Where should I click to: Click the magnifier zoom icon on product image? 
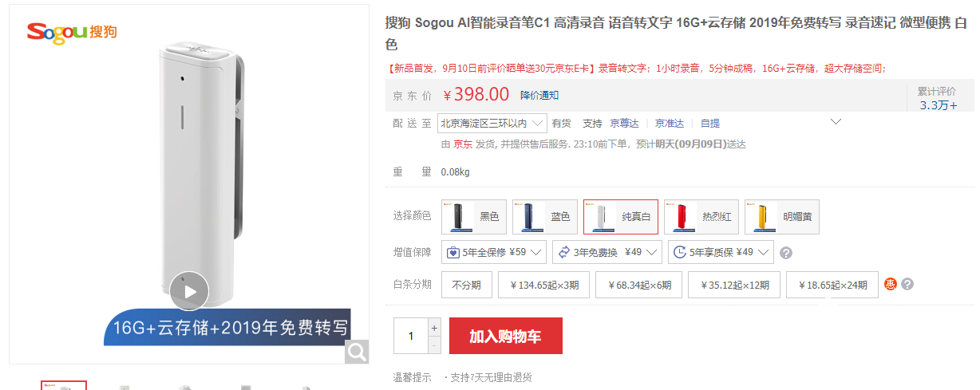[x=358, y=351]
